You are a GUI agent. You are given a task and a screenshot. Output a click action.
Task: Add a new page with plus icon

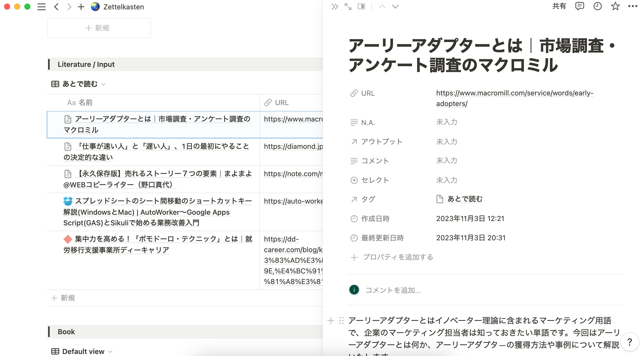[x=81, y=7]
